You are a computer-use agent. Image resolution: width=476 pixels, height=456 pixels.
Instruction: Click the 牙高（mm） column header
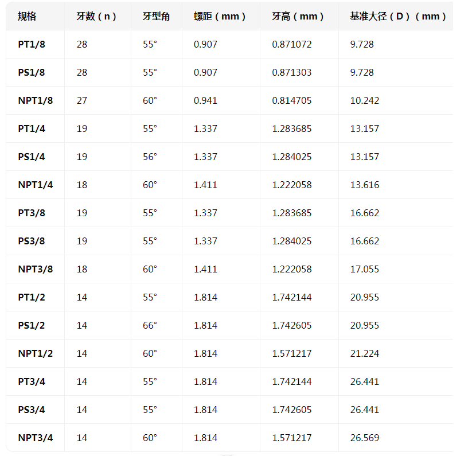coord(298,17)
